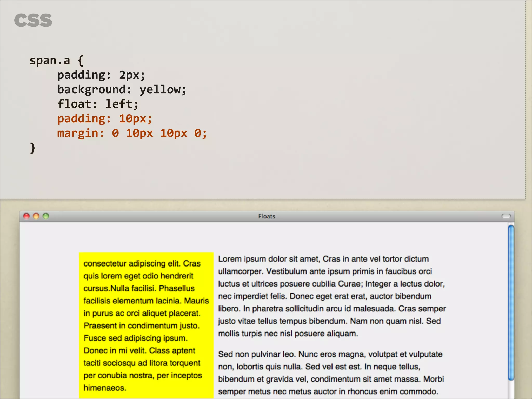The width and height of the screenshot is (532, 399).
Task: Click 'libero. In pharetra sollicitudin' line
Action: tap(332, 309)
